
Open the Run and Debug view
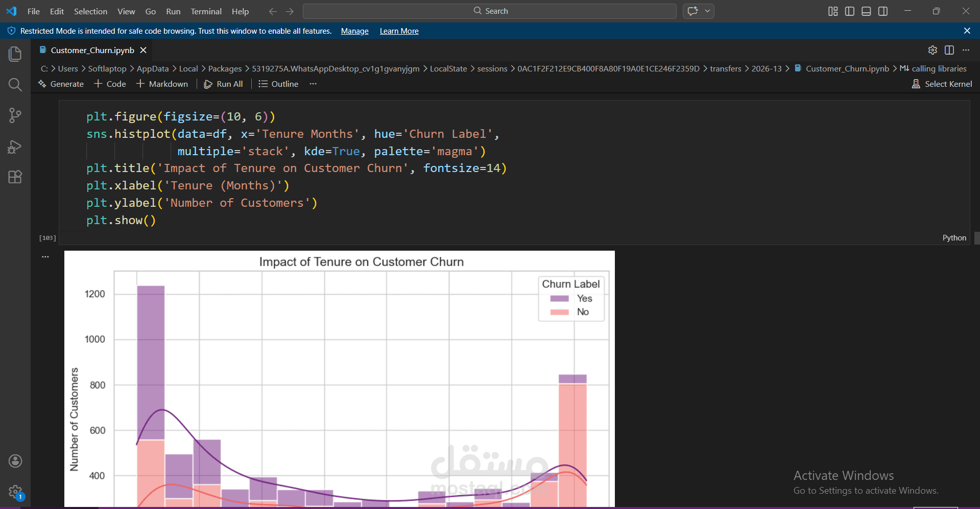(x=15, y=147)
